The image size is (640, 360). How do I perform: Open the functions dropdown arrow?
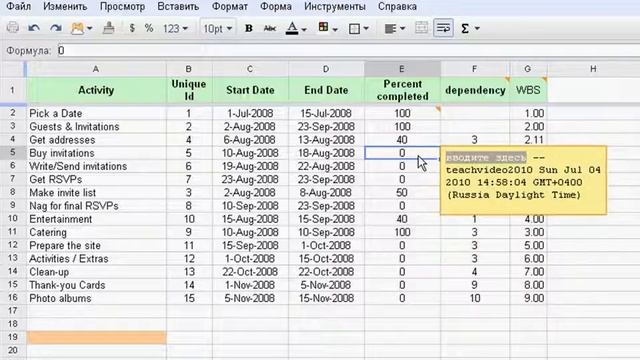477,29
